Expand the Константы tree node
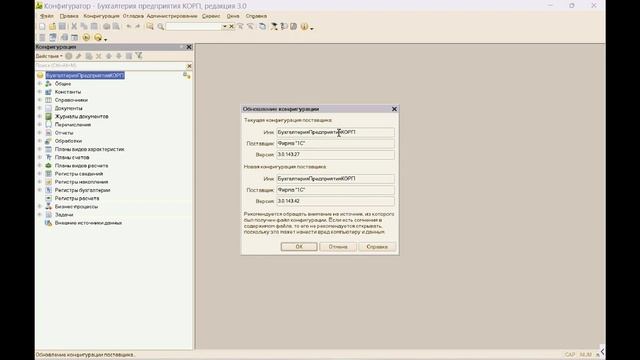Image resolution: width=640 pixels, height=360 pixels. coord(40,92)
